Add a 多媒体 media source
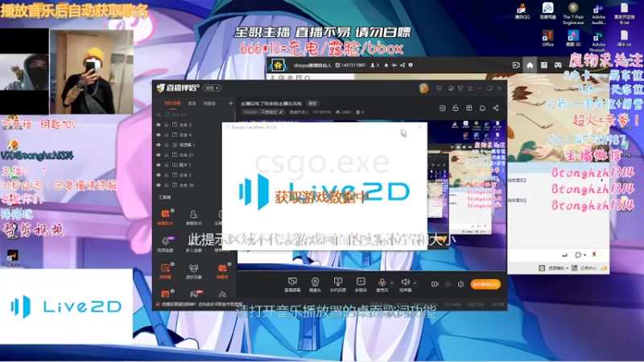This screenshot has height=362, width=644. tap(360, 284)
